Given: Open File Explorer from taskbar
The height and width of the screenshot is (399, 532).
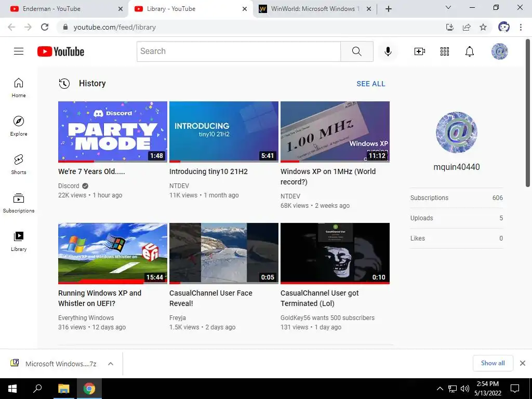Looking at the screenshot, I should (x=63, y=389).
